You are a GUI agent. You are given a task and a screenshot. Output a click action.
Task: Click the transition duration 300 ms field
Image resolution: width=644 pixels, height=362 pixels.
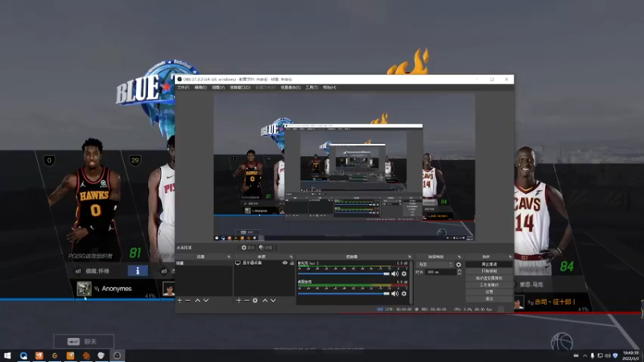(440, 272)
